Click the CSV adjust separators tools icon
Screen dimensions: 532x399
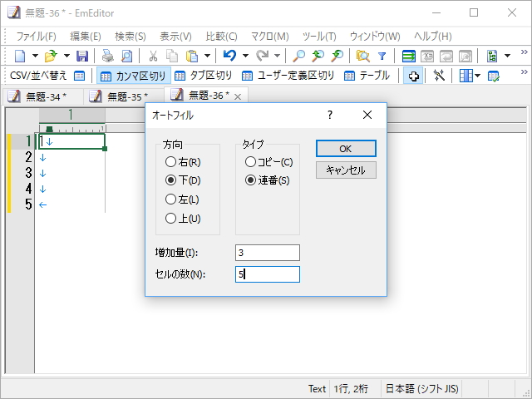point(439,76)
